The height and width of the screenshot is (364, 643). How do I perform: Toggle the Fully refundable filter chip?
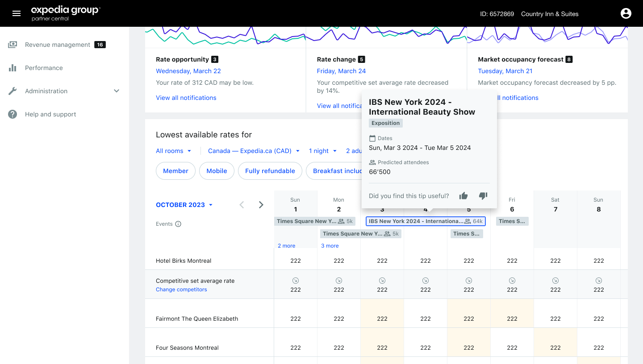(x=270, y=171)
